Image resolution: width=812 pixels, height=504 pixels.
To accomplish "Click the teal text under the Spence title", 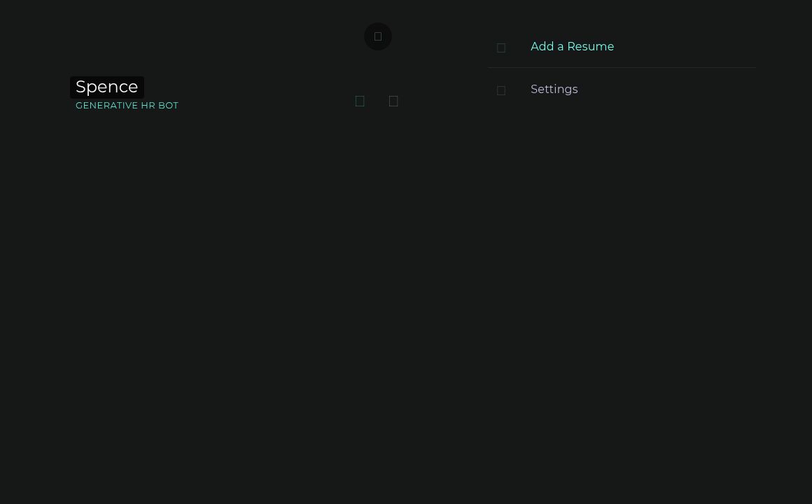I will click(127, 106).
